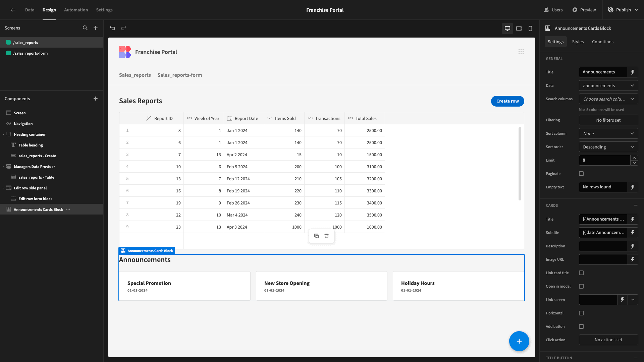This screenshot has width=644, height=362.
Task: Enable the Paginate checkbox
Action: click(x=581, y=174)
